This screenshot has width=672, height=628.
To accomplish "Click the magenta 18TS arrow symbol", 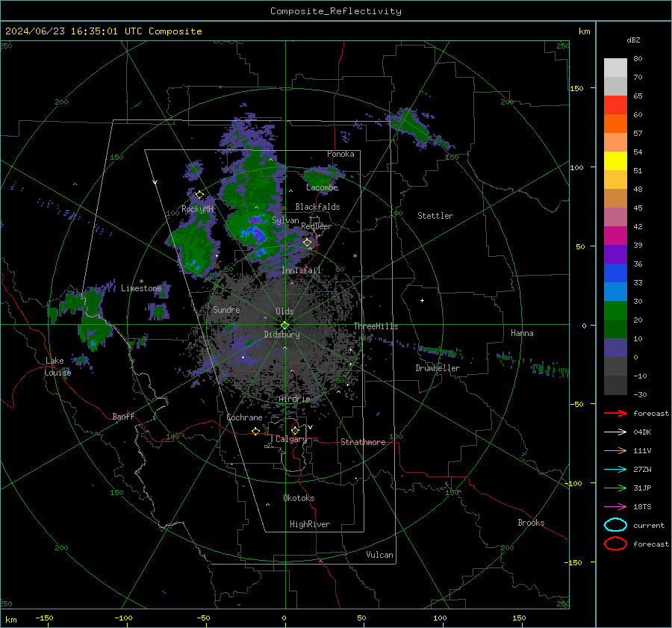I will coord(615,507).
